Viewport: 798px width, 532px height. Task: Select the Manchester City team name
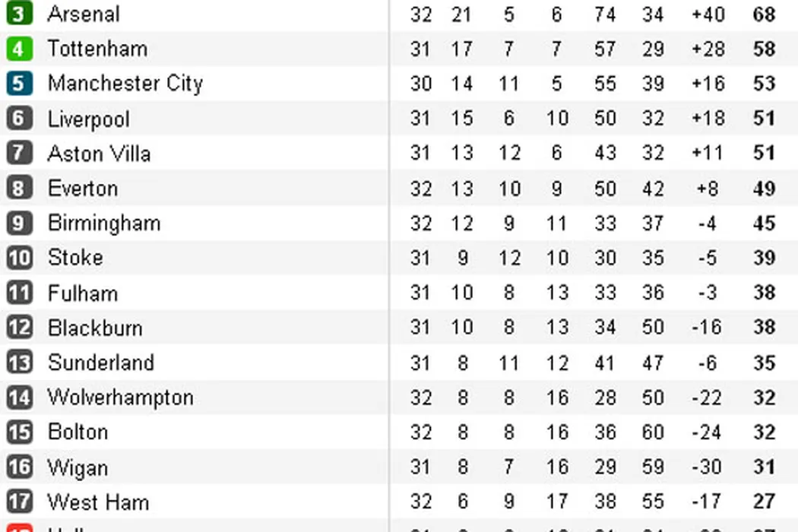tap(125, 84)
